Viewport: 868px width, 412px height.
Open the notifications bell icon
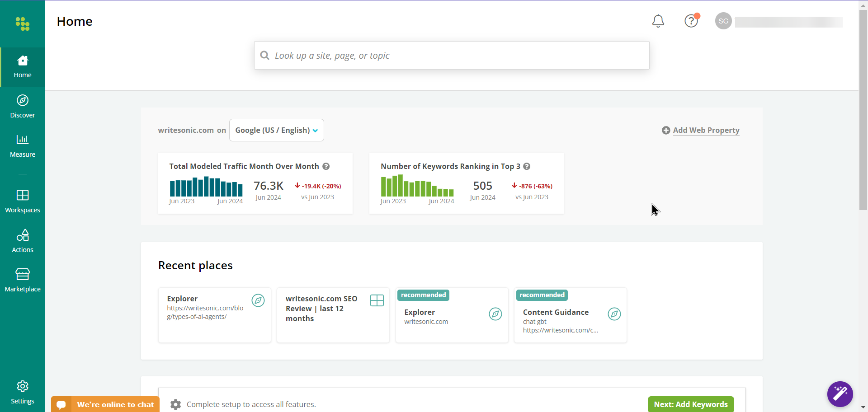tap(658, 21)
